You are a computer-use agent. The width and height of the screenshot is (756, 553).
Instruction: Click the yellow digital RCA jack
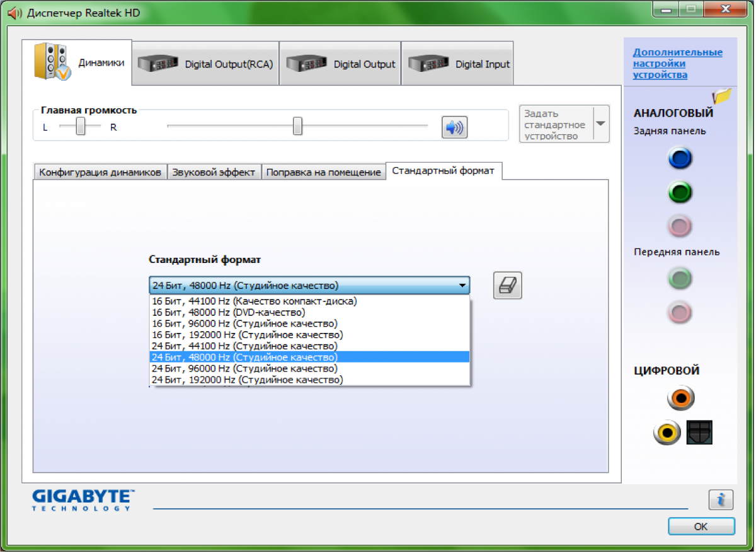coord(667,433)
